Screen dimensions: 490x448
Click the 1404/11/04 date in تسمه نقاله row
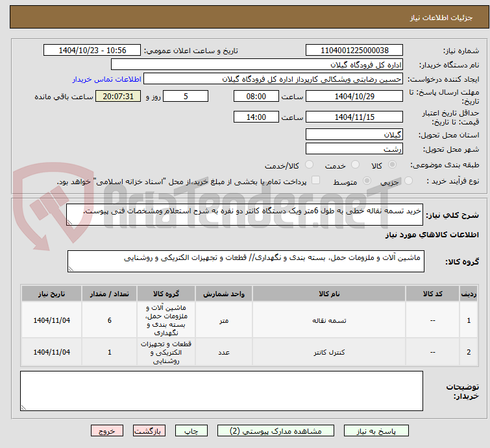click(51, 320)
